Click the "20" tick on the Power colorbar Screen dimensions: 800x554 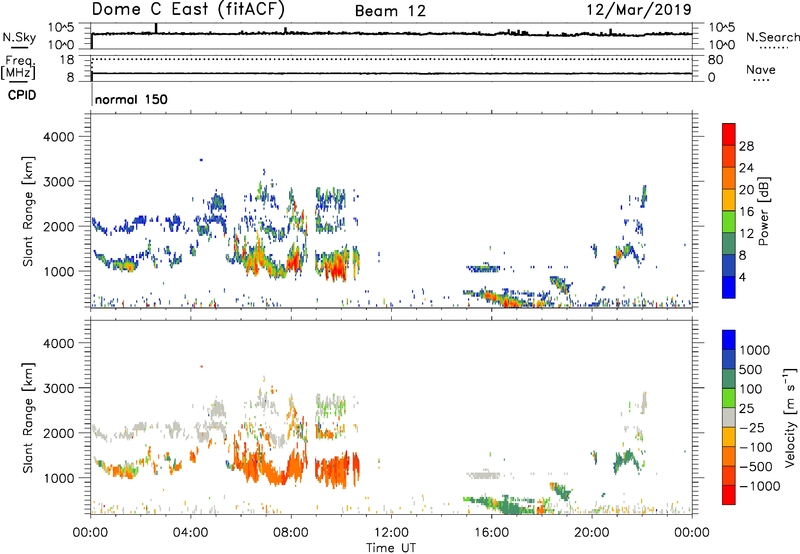pyautogui.click(x=746, y=190)
